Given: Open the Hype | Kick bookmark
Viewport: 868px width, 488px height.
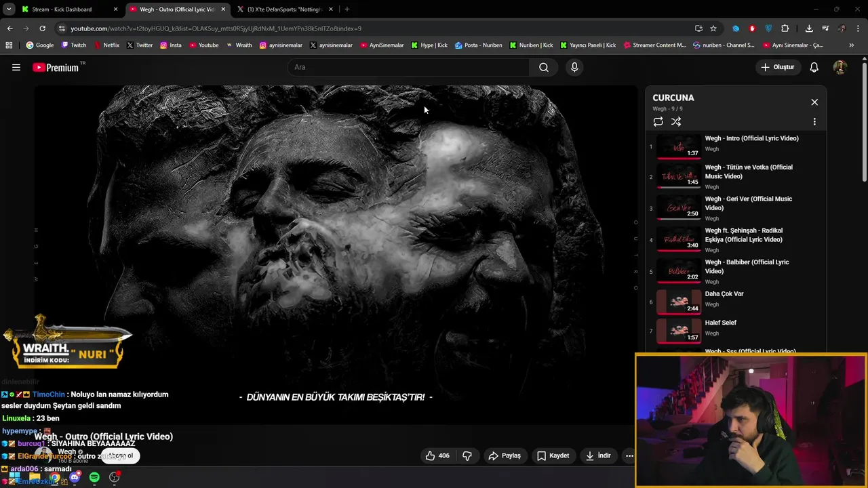Looking at the screenshot, I should pyautogui.click(x=429, y=45).
